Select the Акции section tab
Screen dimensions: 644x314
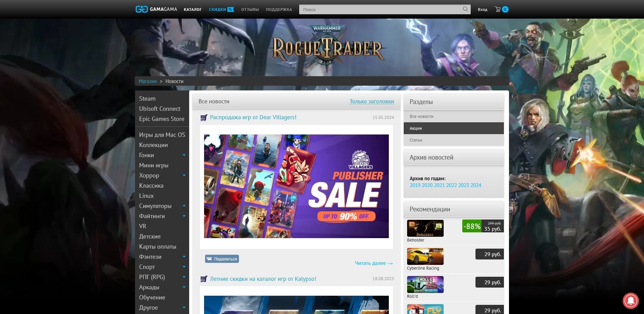(453, 128)
